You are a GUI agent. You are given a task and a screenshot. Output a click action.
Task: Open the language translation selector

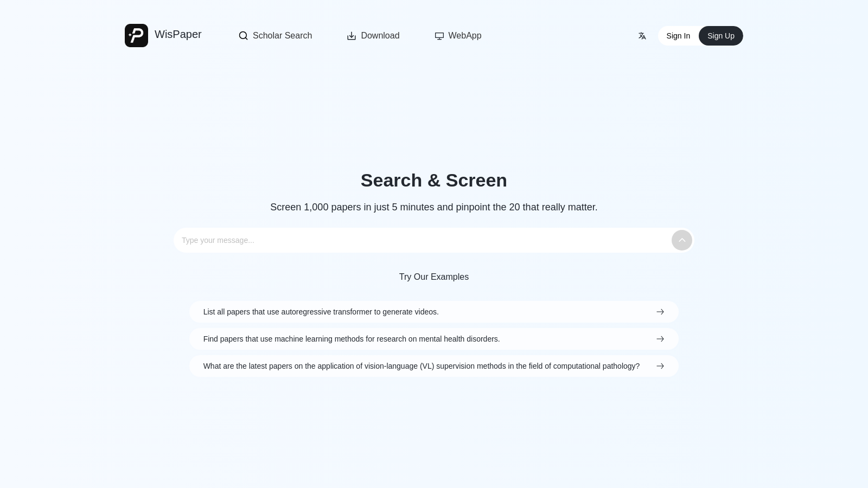click(x=642, y=35)
